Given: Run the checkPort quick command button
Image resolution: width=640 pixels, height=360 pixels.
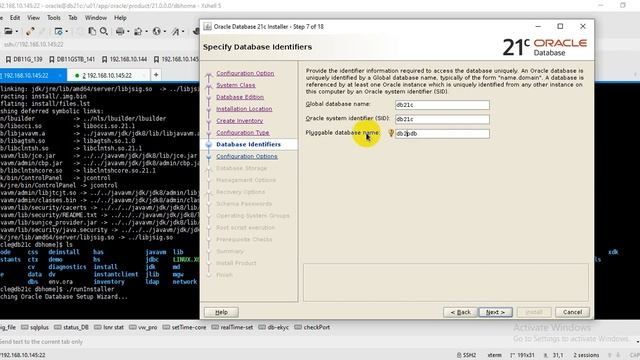Looking at the screenshot, I should pyautogui.click(x=312, y=327).
